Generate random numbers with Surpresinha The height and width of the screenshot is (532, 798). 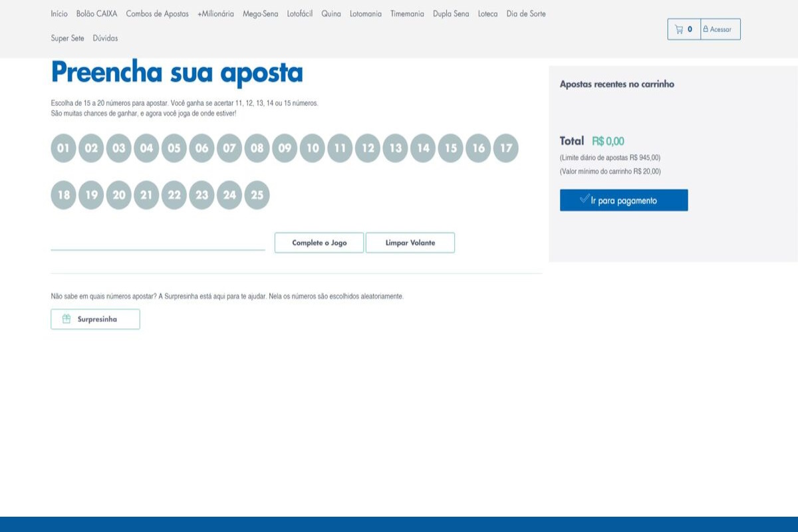point(95,319)
